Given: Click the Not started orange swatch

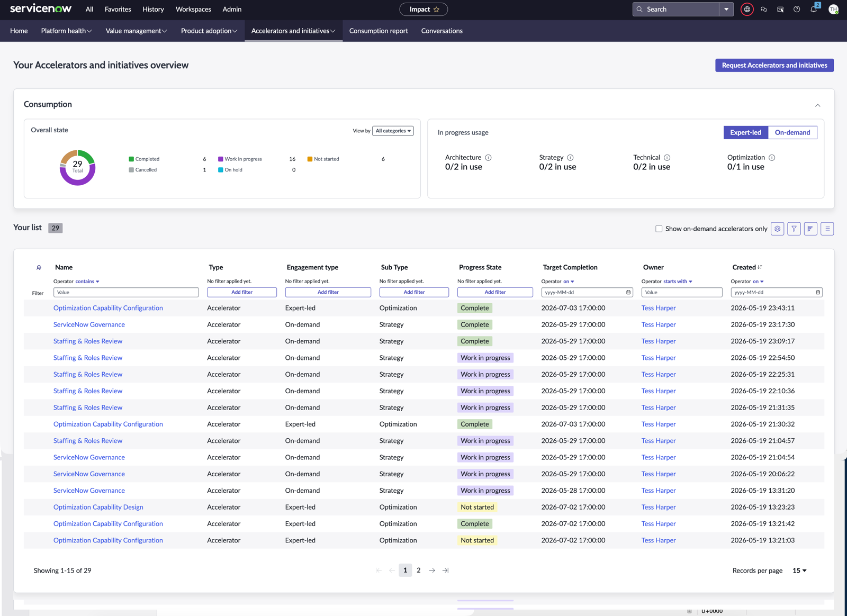Looking at the screenshot, I should click(310, 159).
